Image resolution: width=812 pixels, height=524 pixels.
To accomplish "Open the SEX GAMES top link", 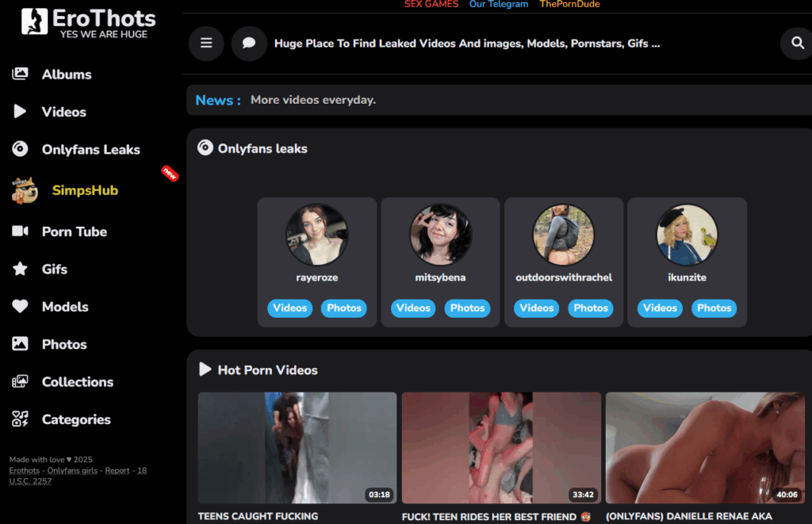I will pyautogui.click(x=431, y=4).
